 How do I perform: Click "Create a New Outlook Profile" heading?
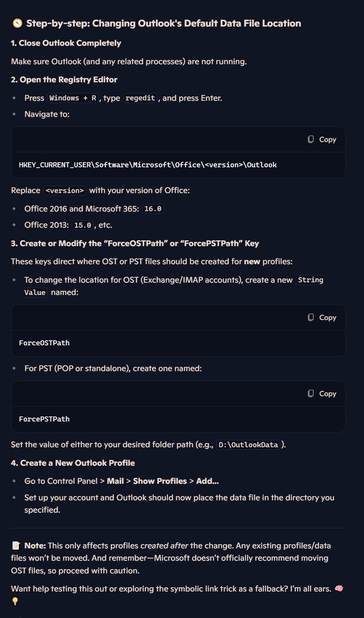pyautogui.click(x=73, y=463)
